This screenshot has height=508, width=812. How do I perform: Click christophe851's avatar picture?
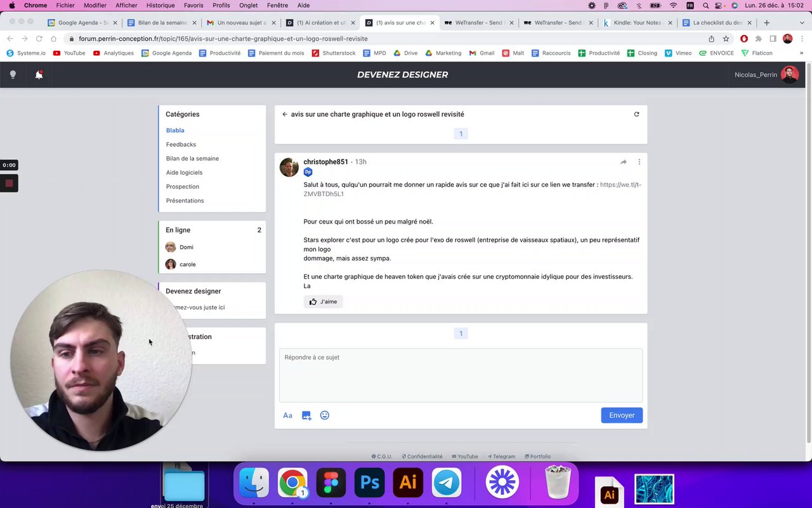pyautogui.click(x=289, y=167)
